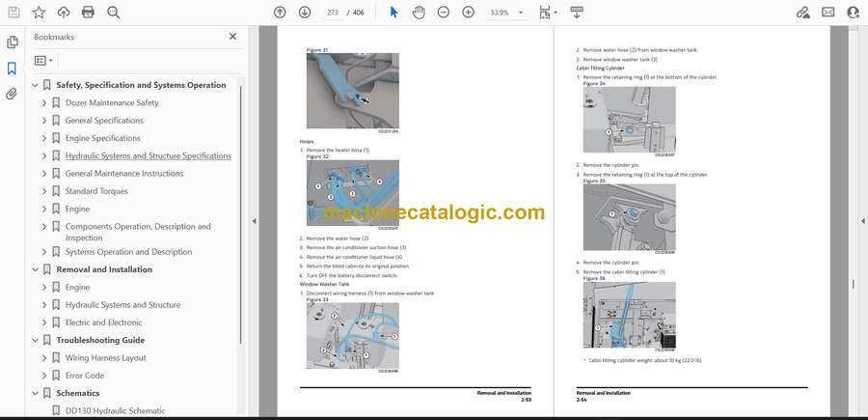Click the page number input field
The height and width of the screenshot is (420, 868).
click(x=334, y=13)
